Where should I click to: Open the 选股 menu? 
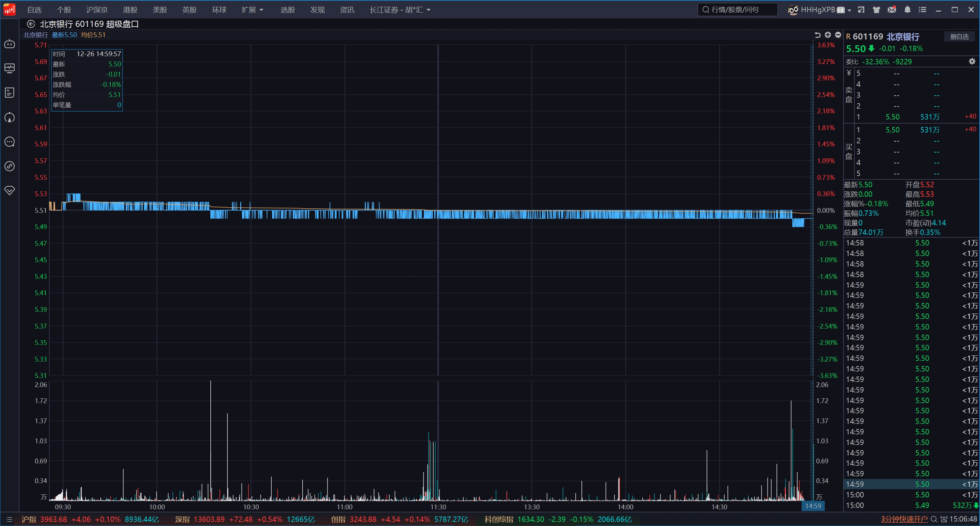[x=288, y=10]
